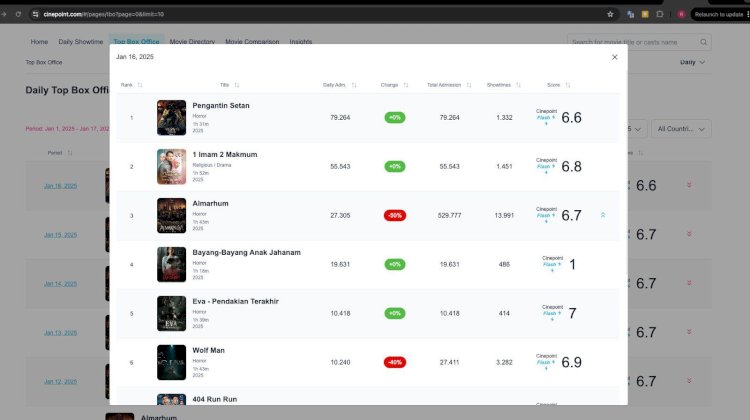Close the Jan 16, 2025 details popup

click(x=615, y=57)
